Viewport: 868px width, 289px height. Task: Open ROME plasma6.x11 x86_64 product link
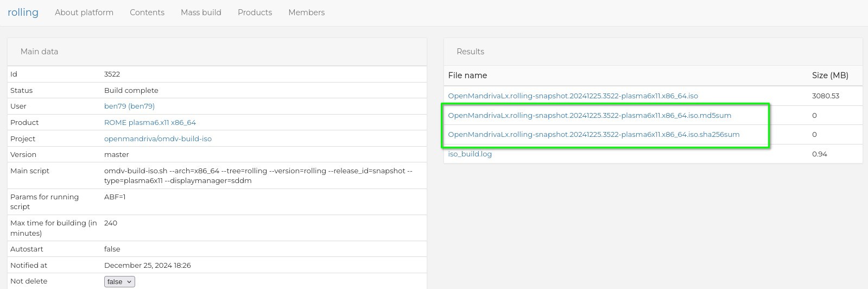pos(150,123)
